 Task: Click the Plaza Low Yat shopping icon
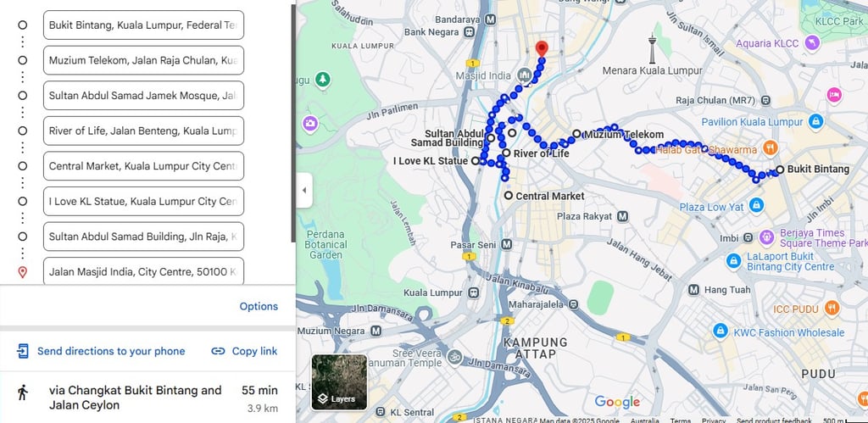coord(756,206)
